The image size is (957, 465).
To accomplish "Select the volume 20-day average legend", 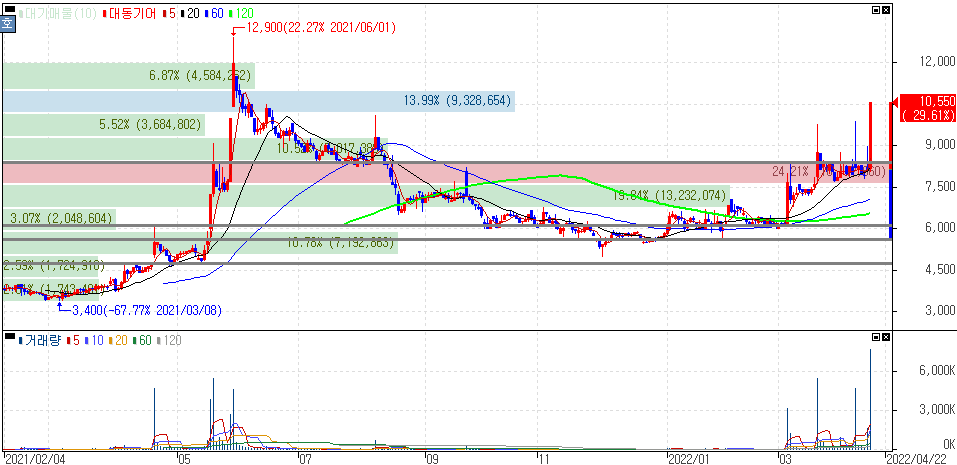I will 120,341.
